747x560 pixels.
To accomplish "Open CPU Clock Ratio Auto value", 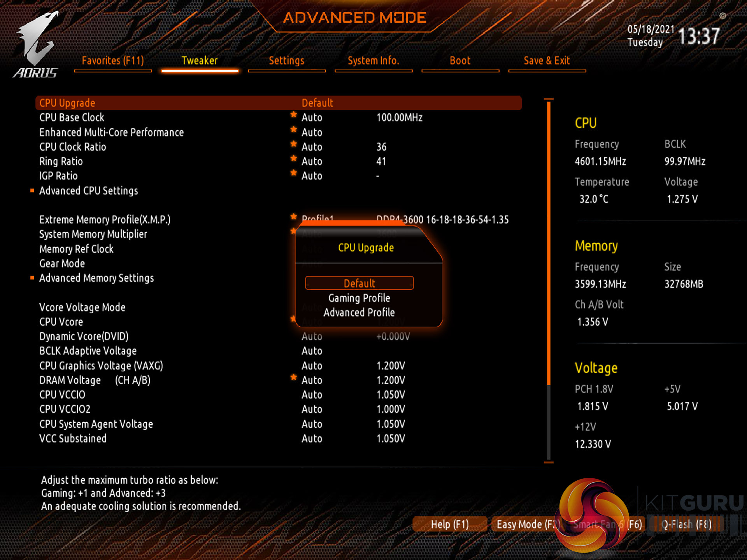I will (312, 147).
